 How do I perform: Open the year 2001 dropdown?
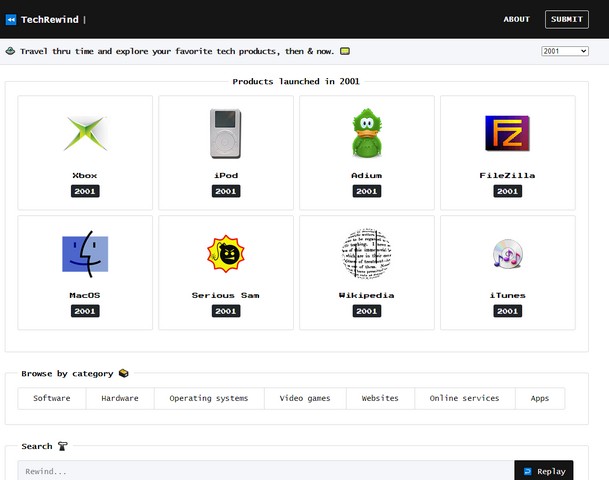coord(565,51)
